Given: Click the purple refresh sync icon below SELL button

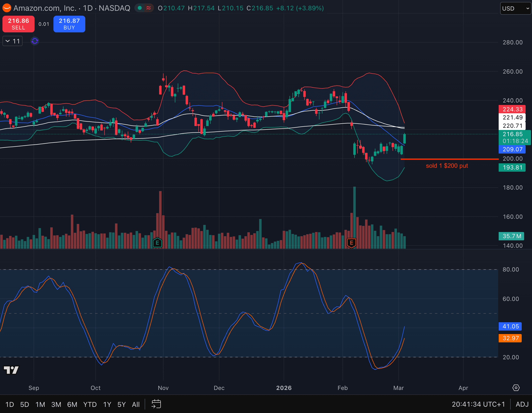Looking at the screenshot, I should pyautogui.click(x=35, y=41).
